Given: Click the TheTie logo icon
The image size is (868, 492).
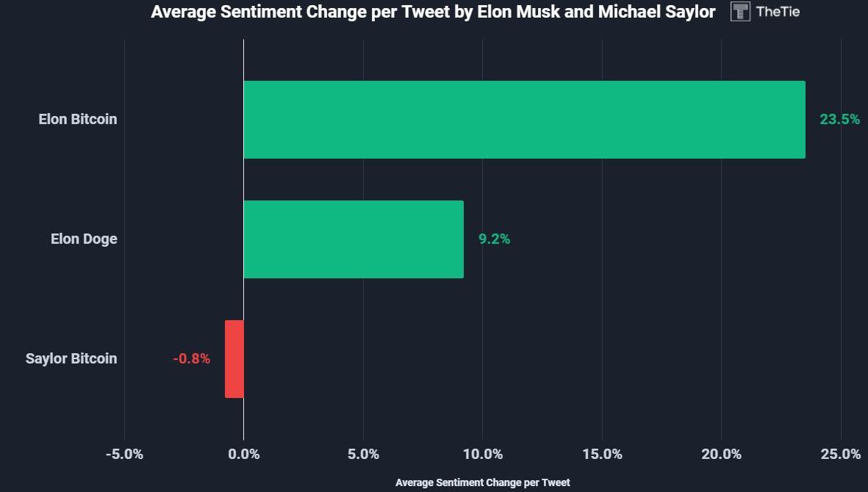Looking at the screenshot, I should (740, 12).
